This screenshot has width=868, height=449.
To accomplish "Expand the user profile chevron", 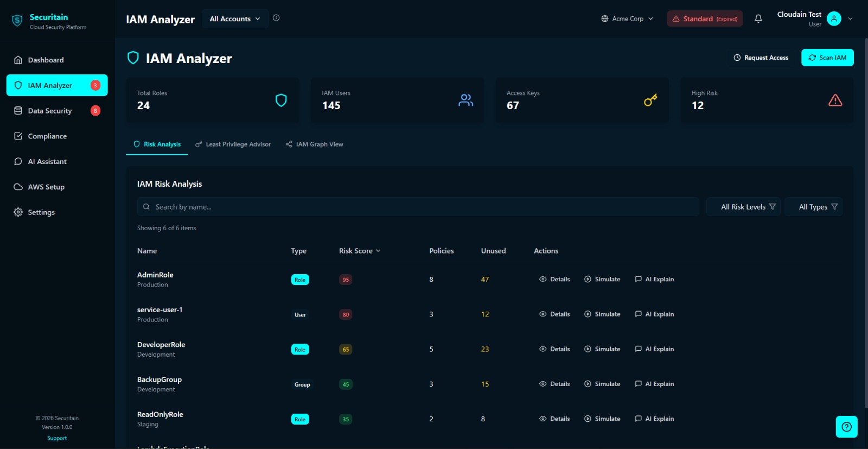I will 850,18.
